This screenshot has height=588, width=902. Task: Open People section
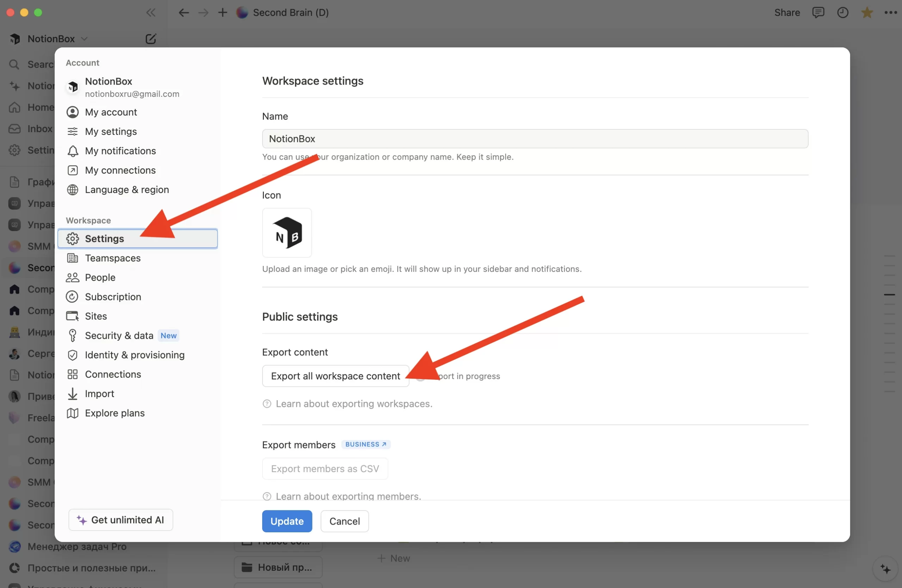(137, 277)
